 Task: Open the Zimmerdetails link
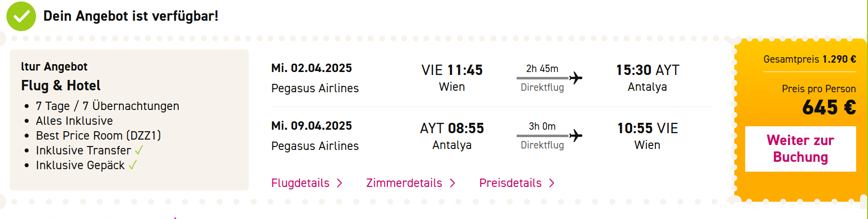[x=404, y=183]
